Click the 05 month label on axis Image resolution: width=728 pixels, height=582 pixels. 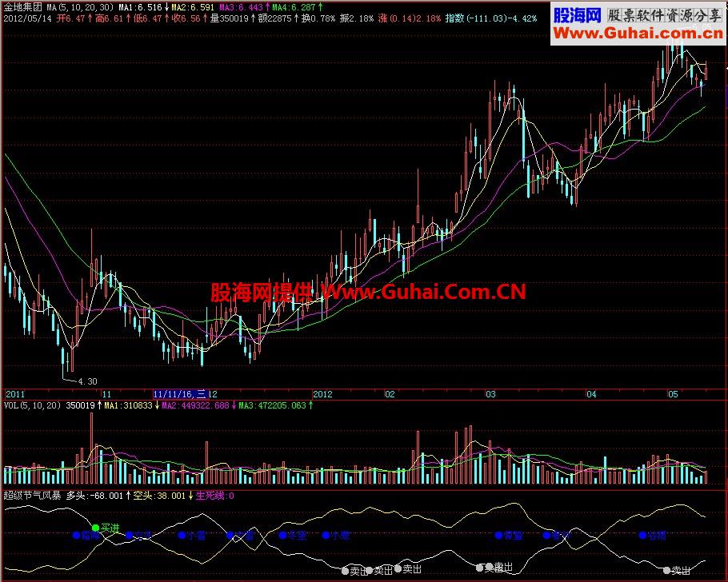(673, 394)
